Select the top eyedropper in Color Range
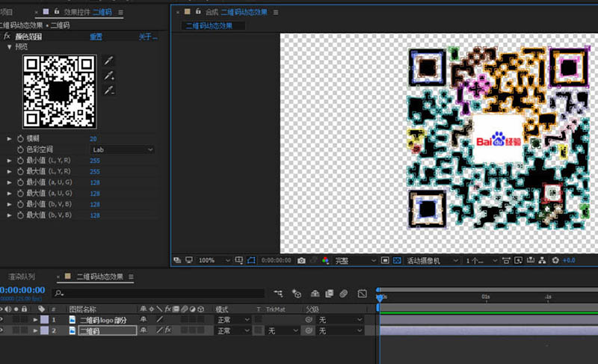Image resolution: width=598 pixels, height=364 pixels. (x=109, y=61)
